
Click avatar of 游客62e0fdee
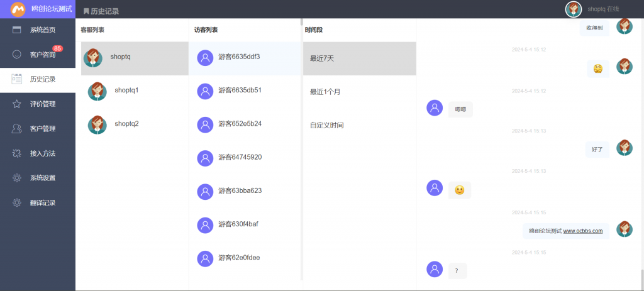(206, 259)
